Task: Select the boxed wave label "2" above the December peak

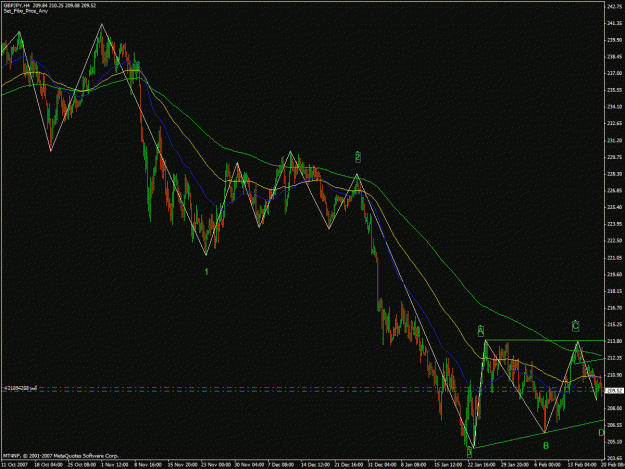Action: [x=358, y=157]
